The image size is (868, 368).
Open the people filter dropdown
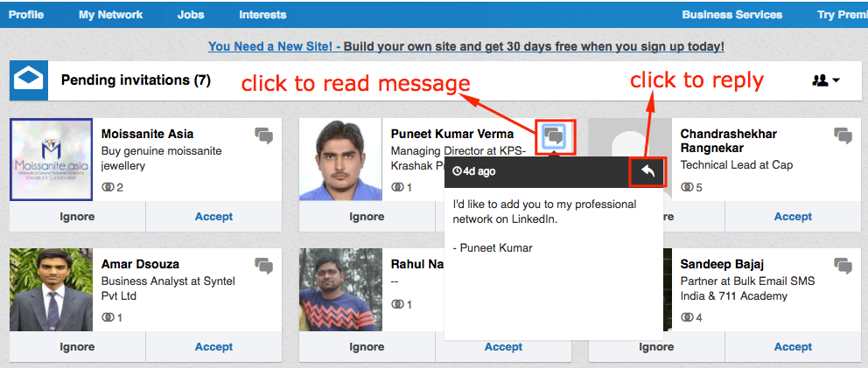tap(826, 80)
